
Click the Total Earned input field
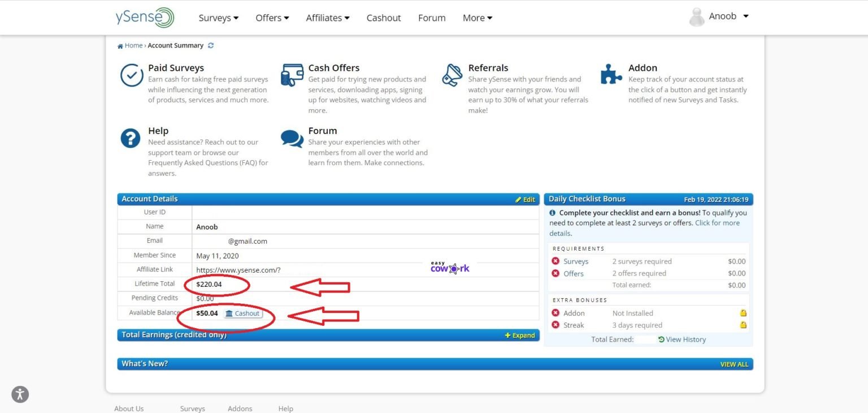pos(644,339)
